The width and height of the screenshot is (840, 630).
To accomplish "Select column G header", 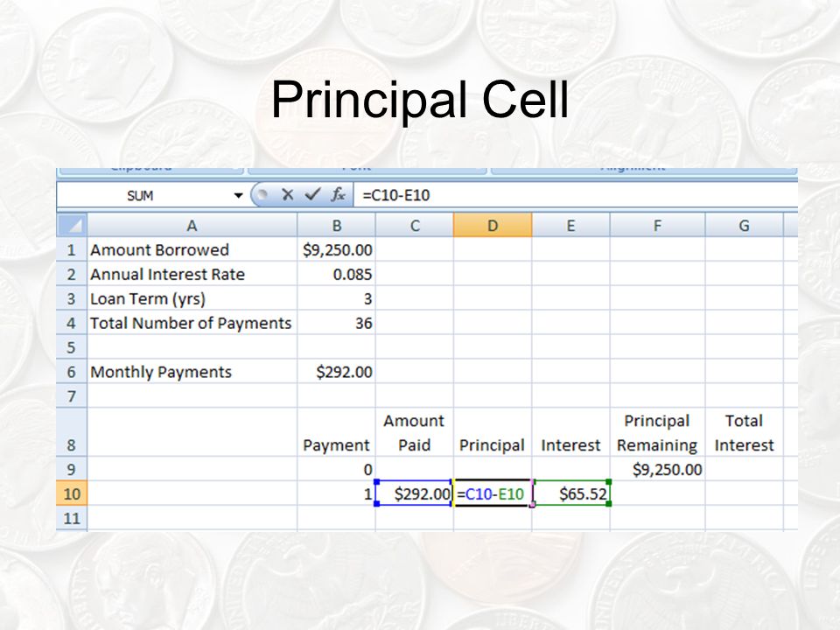I will click(745, 226).
